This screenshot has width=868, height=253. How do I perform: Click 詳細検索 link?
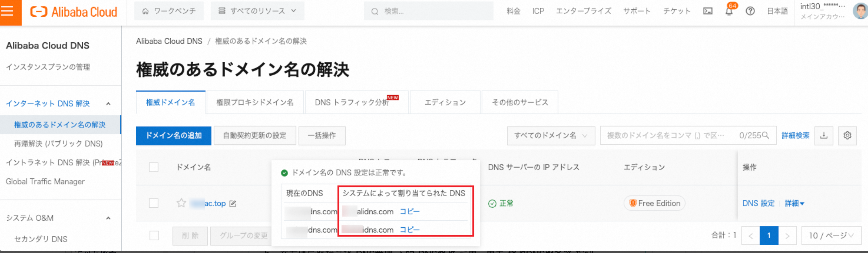coord(795,136)
